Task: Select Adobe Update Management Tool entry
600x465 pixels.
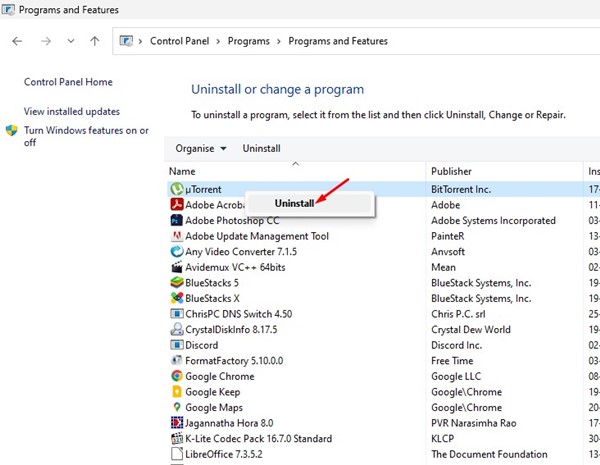Action: (257, 236)
